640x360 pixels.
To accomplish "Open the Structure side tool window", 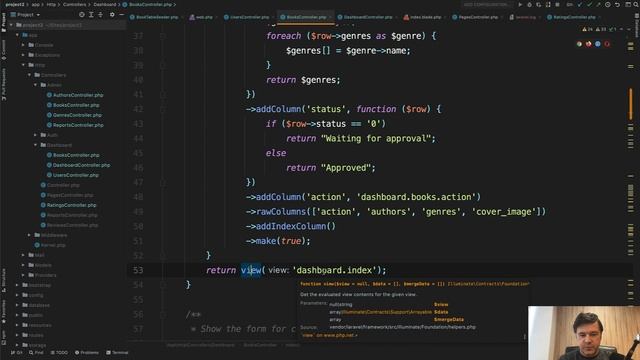I will point(4,280).
